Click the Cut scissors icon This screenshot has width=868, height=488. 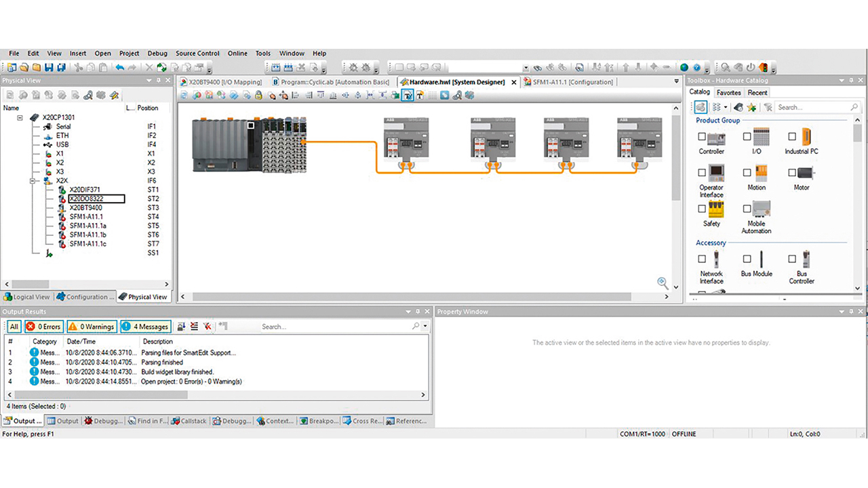pos(79,68)
